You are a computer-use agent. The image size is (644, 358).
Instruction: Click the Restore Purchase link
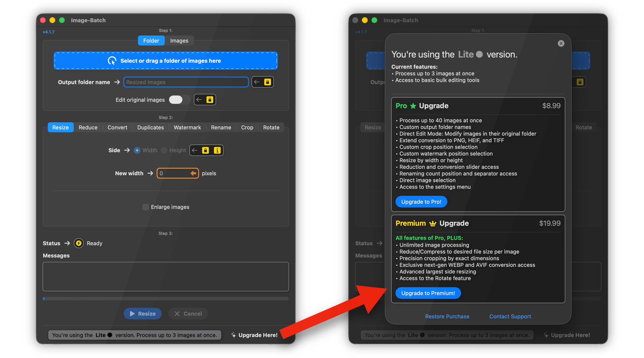447,316
